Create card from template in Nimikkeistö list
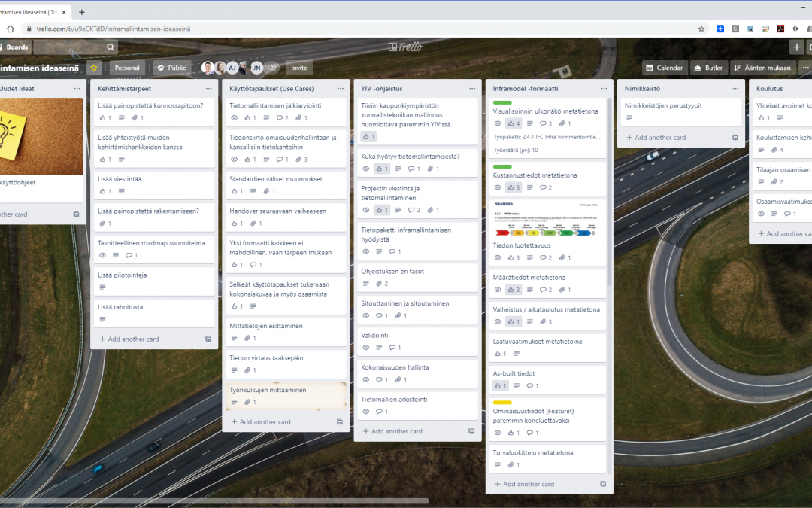 tap(735, 138)
